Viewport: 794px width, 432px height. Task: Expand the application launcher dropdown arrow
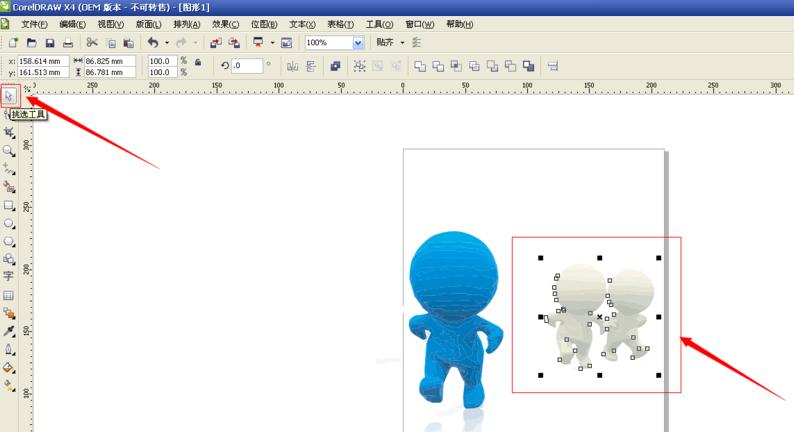point(272,43)
